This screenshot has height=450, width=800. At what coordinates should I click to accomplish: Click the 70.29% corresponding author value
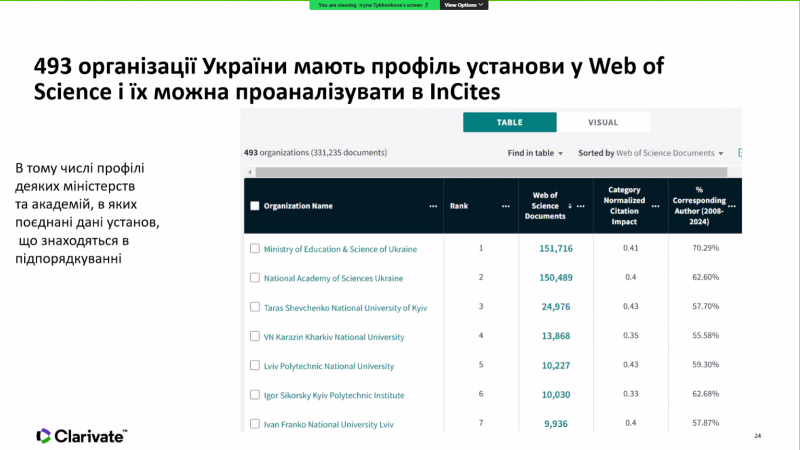pos(706,248)
